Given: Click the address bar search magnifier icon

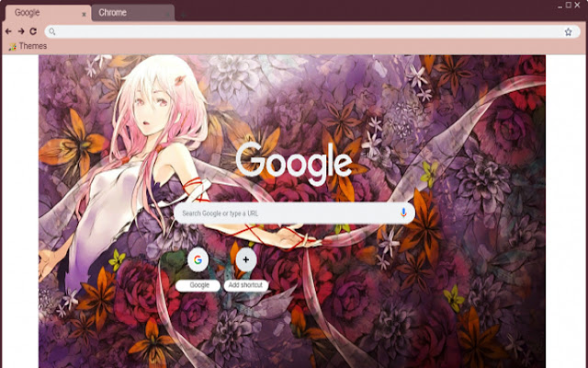Looking at the screenshot, I should click(x=52, y=32).
